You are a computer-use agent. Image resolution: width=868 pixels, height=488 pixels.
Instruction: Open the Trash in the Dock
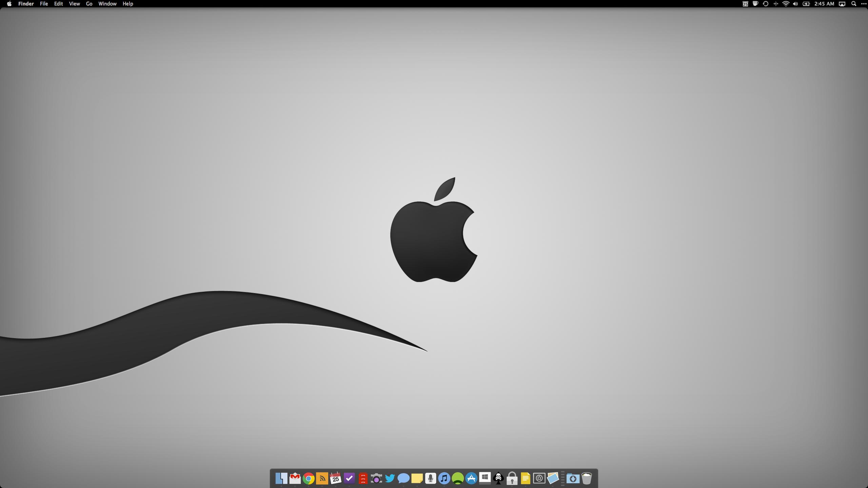(587, 478)
